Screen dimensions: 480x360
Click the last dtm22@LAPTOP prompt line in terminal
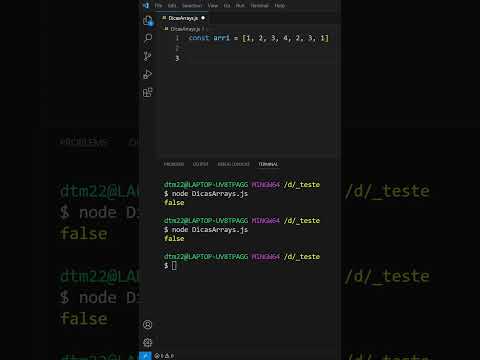coord(242,257)
